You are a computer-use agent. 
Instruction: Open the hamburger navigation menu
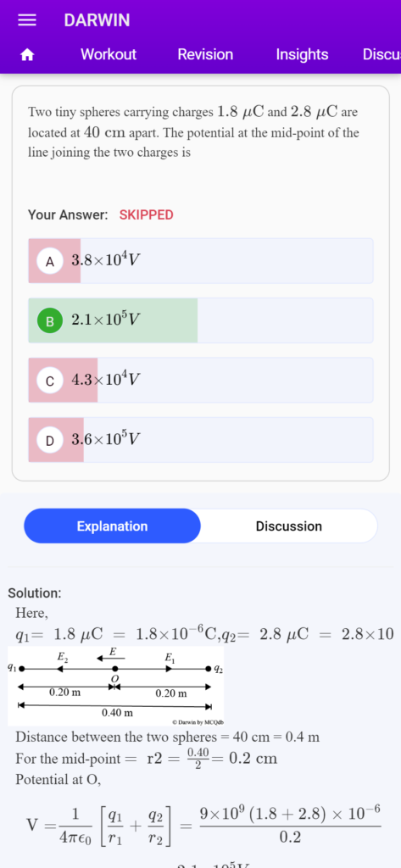[27, 20]
